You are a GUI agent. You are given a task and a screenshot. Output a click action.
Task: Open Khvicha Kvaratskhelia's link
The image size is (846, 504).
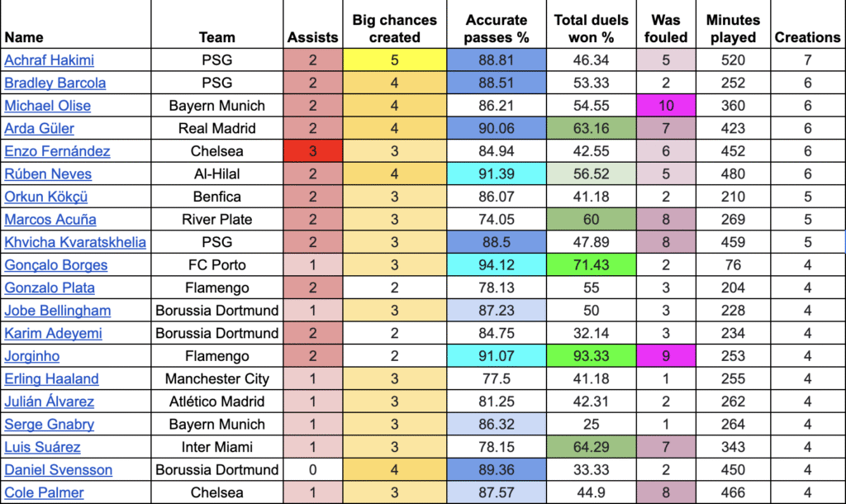[75, 242]
